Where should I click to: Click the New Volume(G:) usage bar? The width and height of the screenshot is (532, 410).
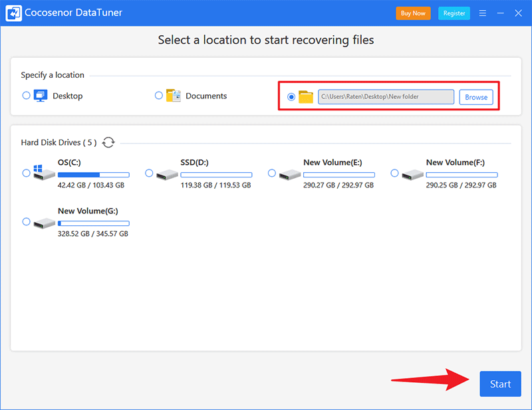(x=94, y=223)
